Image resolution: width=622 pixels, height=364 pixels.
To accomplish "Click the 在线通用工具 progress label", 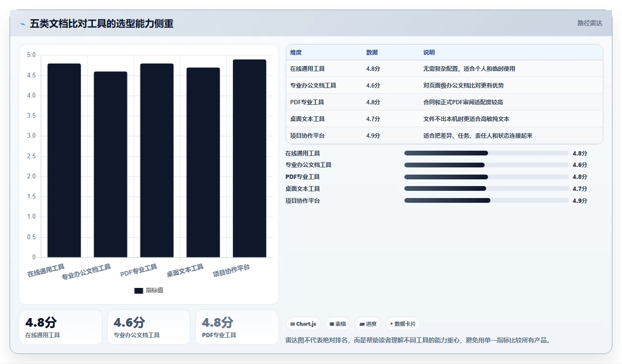I will pos(303,154).
